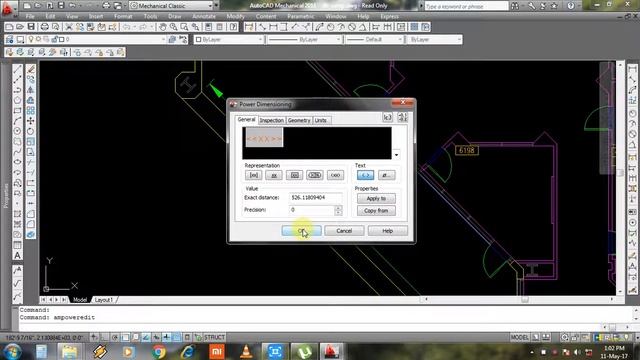The height and width of the screenshot is (360, 640).
Task: Open the Layer Properties Manager icon
Action: pos(9,39)
